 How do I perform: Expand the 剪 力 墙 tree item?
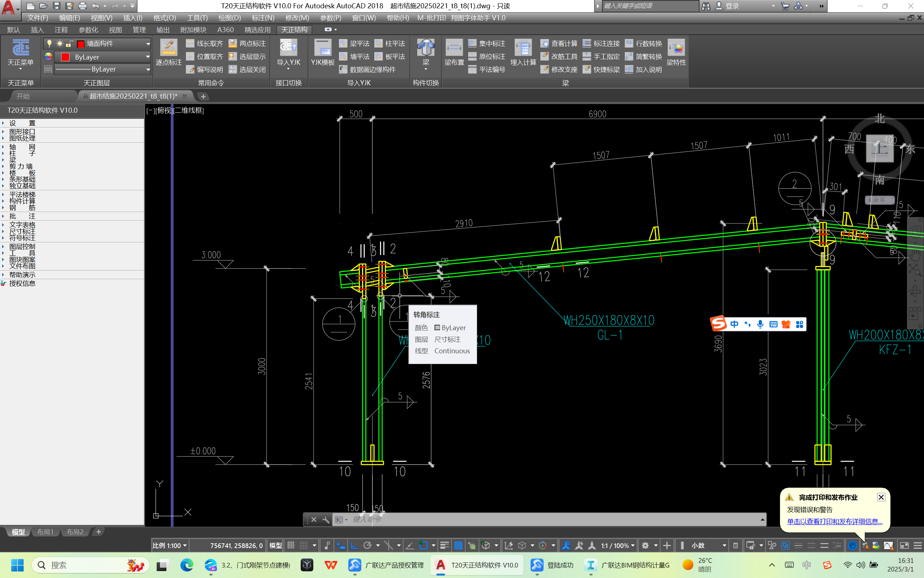[3, 166]
